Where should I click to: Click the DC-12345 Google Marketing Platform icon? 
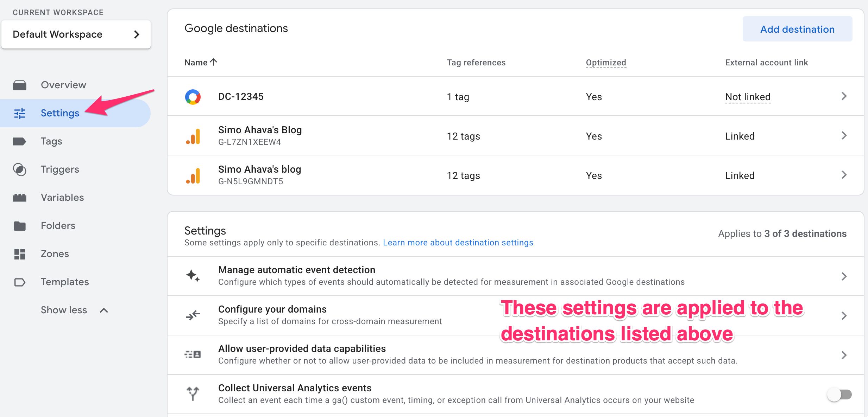point(193,97)
